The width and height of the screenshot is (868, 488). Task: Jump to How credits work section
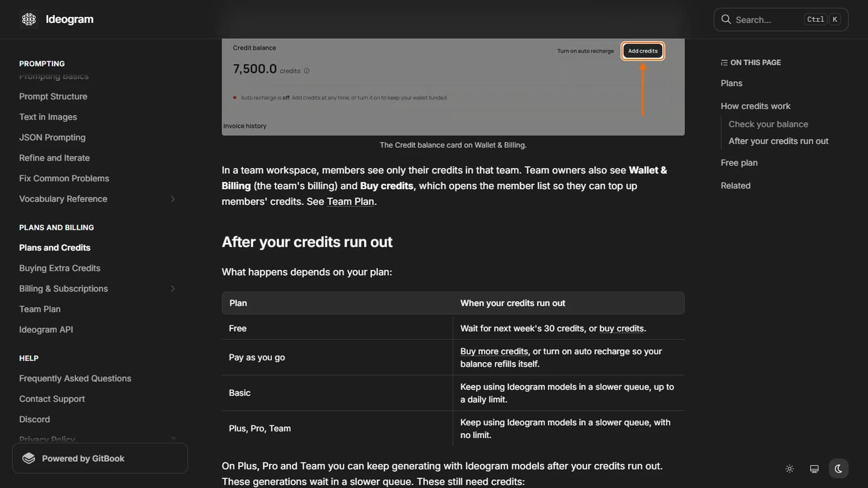point(755,106)
